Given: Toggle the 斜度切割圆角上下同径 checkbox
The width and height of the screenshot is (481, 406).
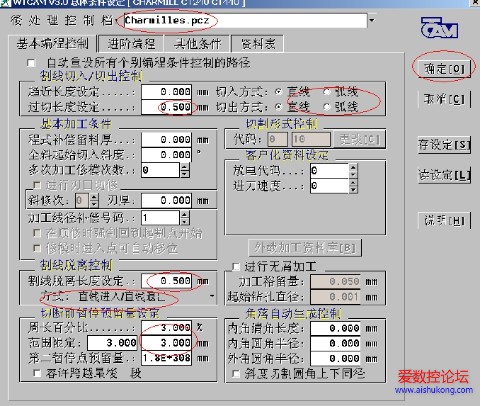Looking at the screenshot, I should click(x=236, y=374).
